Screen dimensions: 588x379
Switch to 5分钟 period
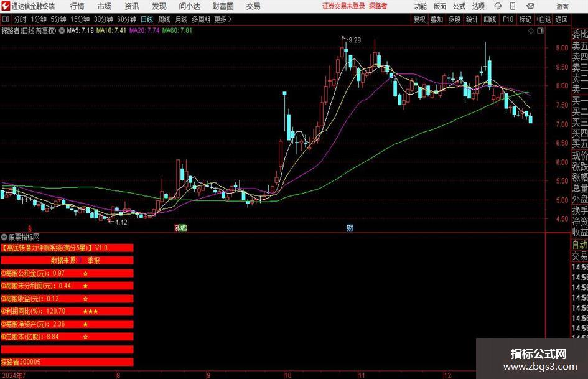click(x=58, y=19)
